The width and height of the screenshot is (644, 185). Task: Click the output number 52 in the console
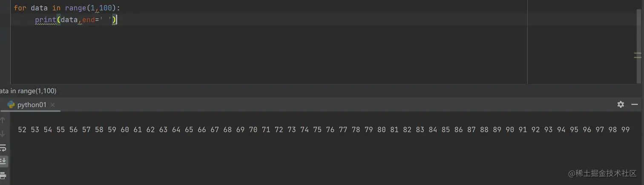point(22,130)
